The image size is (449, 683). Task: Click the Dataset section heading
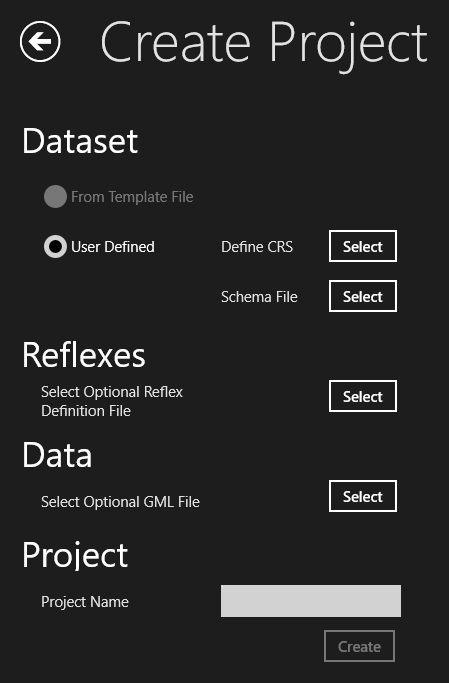click(80, 141)
